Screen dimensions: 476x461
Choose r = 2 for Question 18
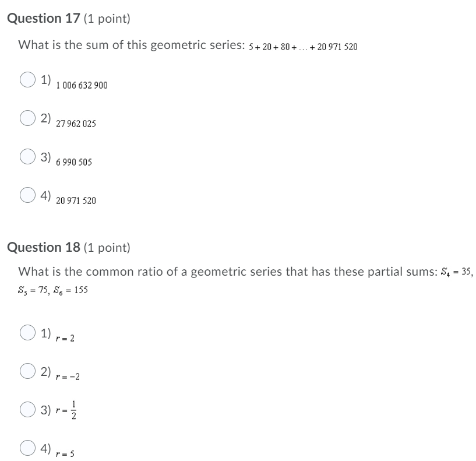tap(27, 333)
